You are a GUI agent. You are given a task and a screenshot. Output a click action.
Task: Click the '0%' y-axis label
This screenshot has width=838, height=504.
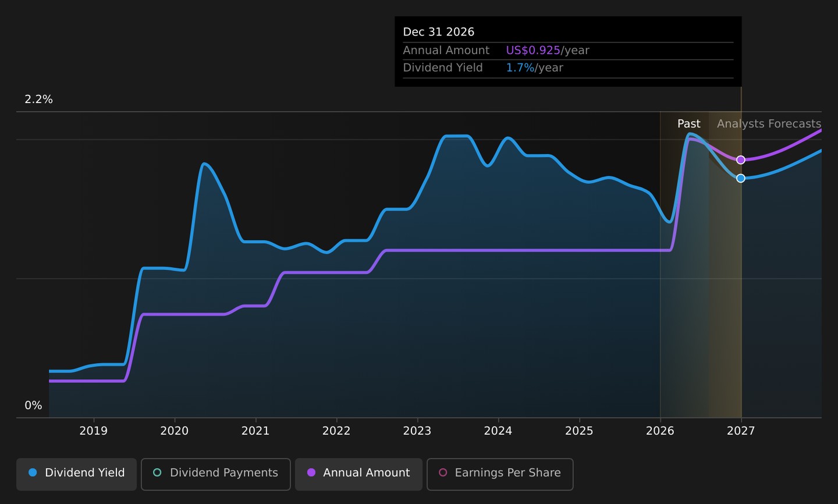(x=33, y=406)
